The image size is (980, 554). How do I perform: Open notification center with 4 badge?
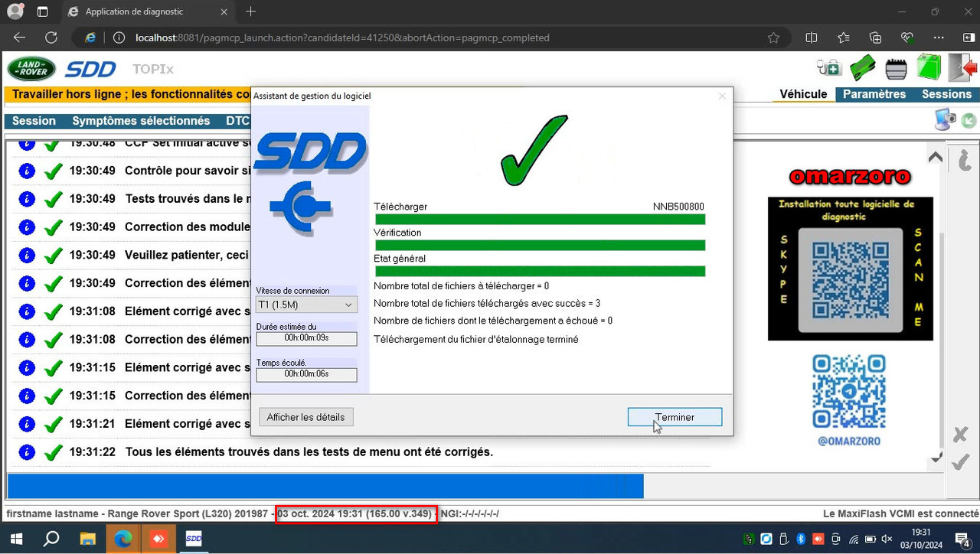point(963,539)
